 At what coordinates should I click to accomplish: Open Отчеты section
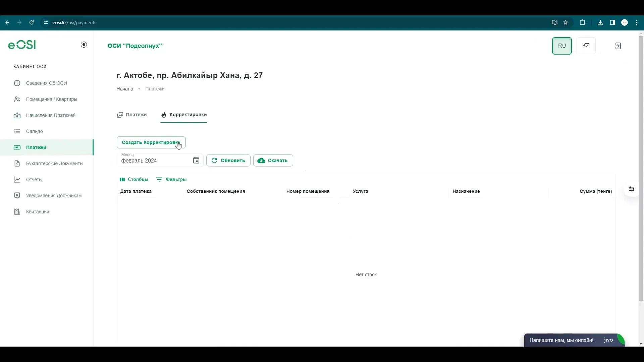[47, 180]
